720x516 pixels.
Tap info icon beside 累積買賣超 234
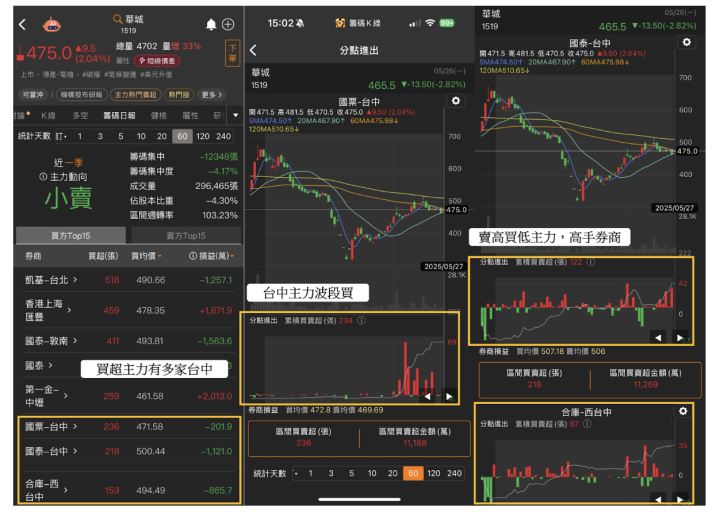361,320
